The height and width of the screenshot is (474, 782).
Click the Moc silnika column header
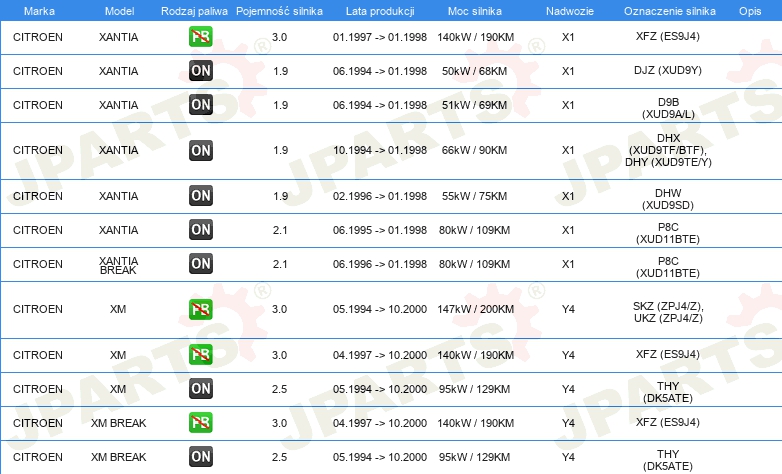tap(475, 11)
